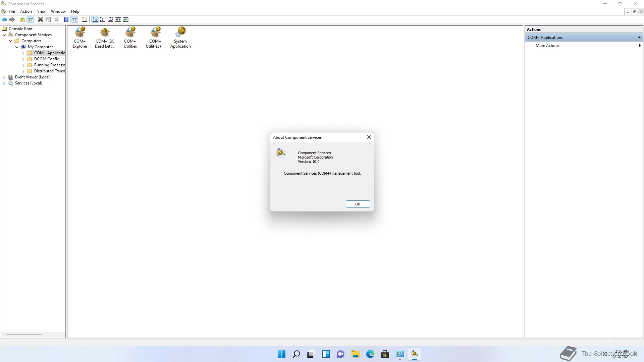Expand the Services (Local) node
The width and height of the screenshot is (644, 362).
[x=4, y=83]
